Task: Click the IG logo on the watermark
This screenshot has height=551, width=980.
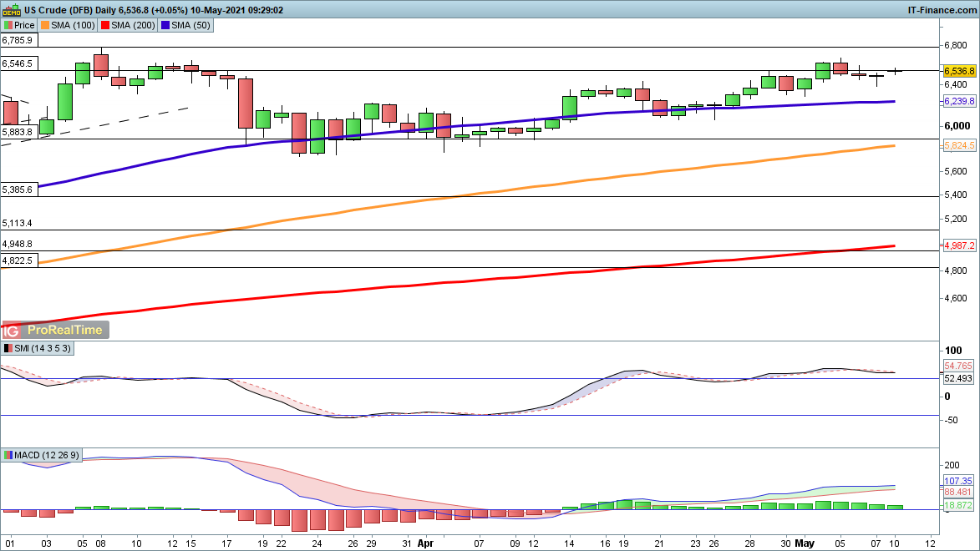Action: pos(11,330)
